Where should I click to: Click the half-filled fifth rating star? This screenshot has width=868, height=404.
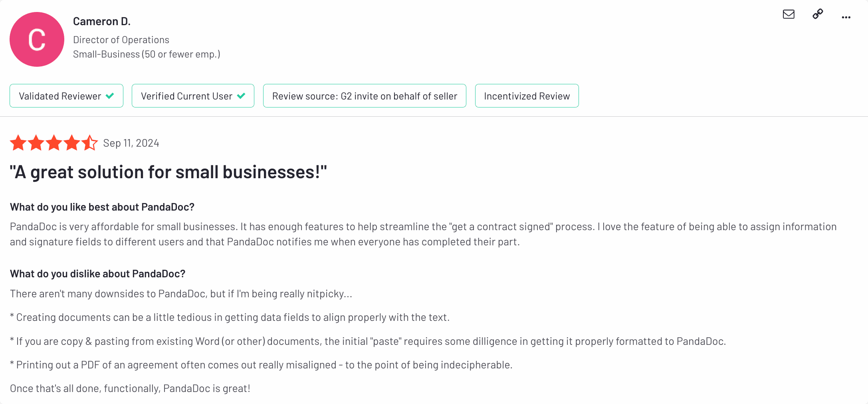(90, 143)
